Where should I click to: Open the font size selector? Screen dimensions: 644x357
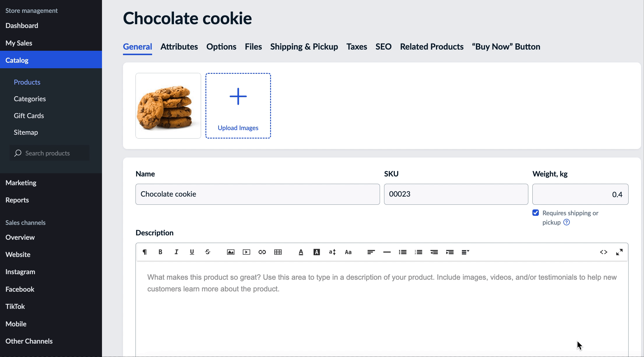pos(332,252)
